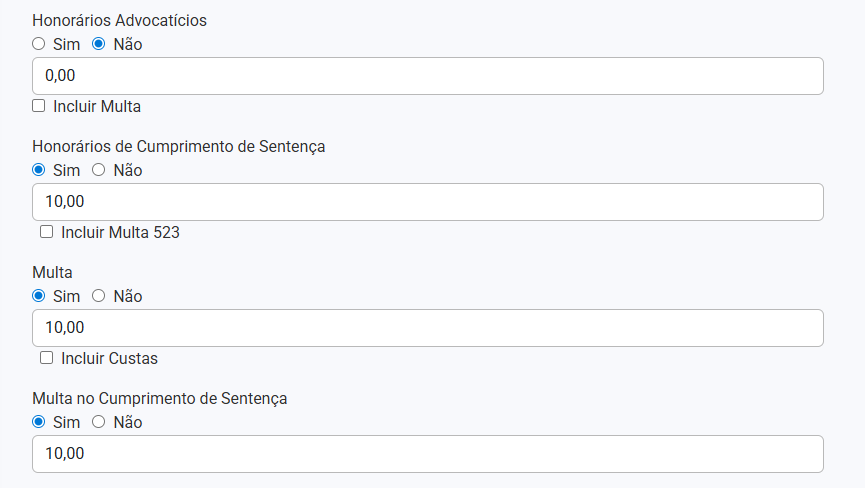Image resolution: width=865 pixels, height=488 pixels.
Task: Select Não for Multa no Cumprimento de Sentença
Action: point(99,422)
